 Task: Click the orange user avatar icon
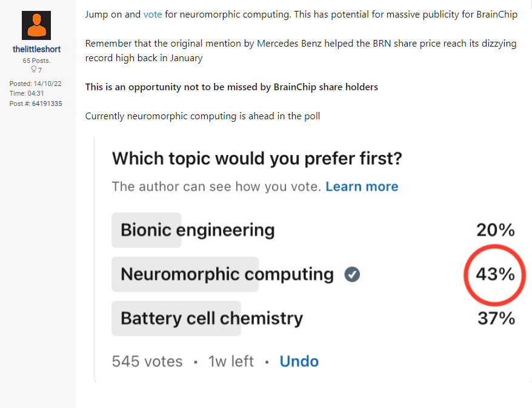point(36,25)
